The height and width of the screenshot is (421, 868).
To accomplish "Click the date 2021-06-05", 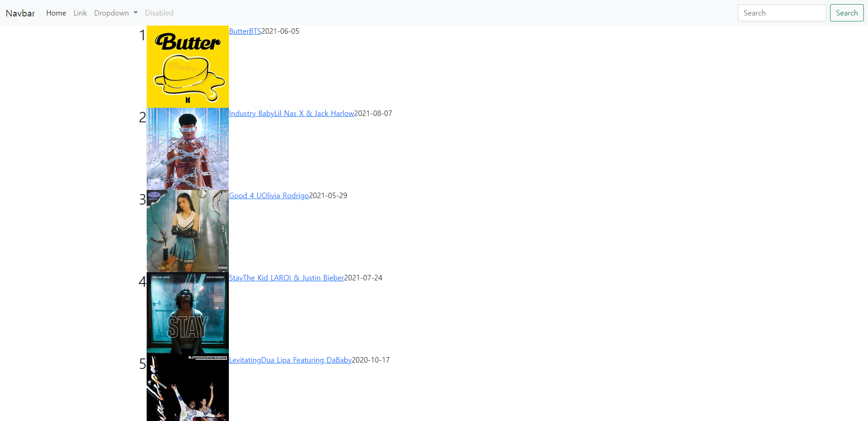I will click(280, 31).
